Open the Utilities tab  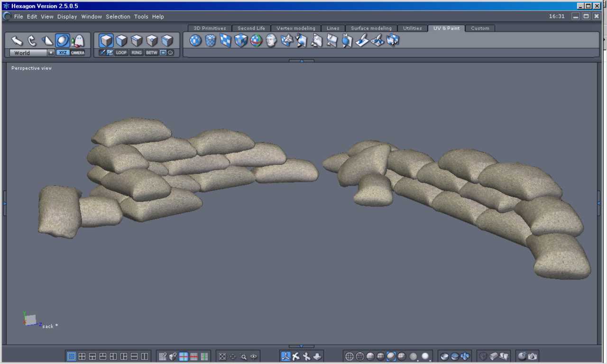[x=413, y=28]
